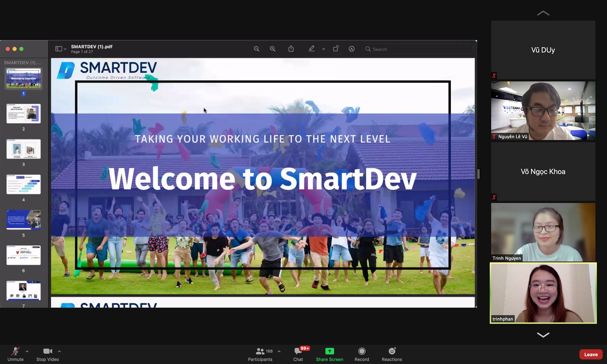This screenshot has width=607, height=364.
Task: Click the zoom out magnifier in Preview
Action: [256, 49]
